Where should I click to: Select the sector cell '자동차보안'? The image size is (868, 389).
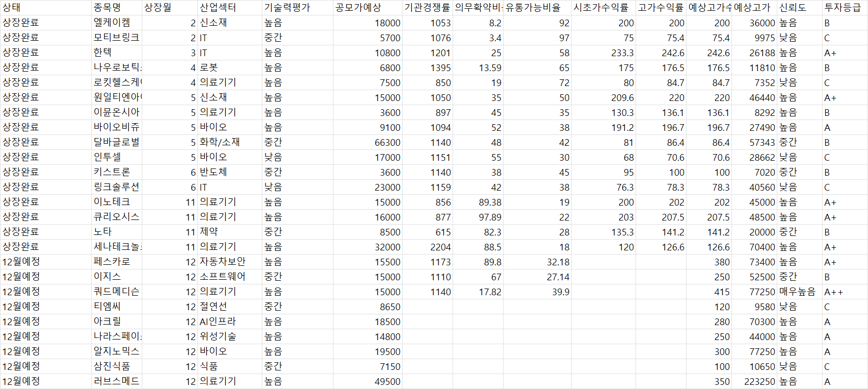(x=230, y=262)
